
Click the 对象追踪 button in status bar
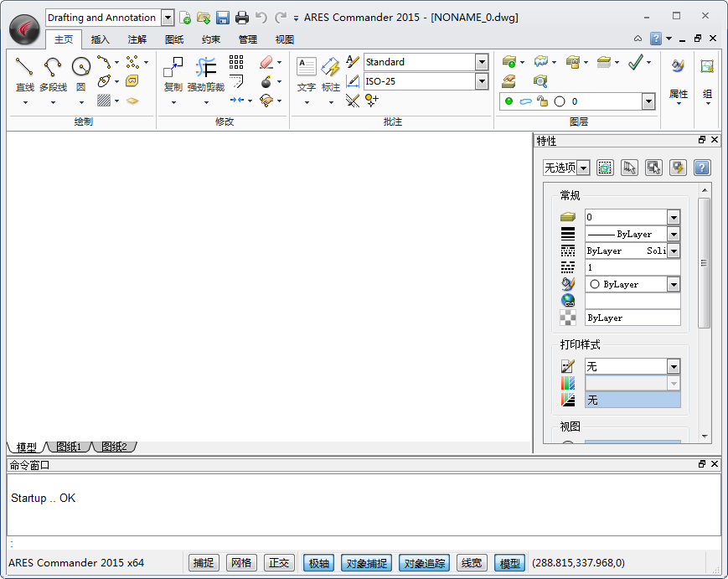click(x=425, y=563)
